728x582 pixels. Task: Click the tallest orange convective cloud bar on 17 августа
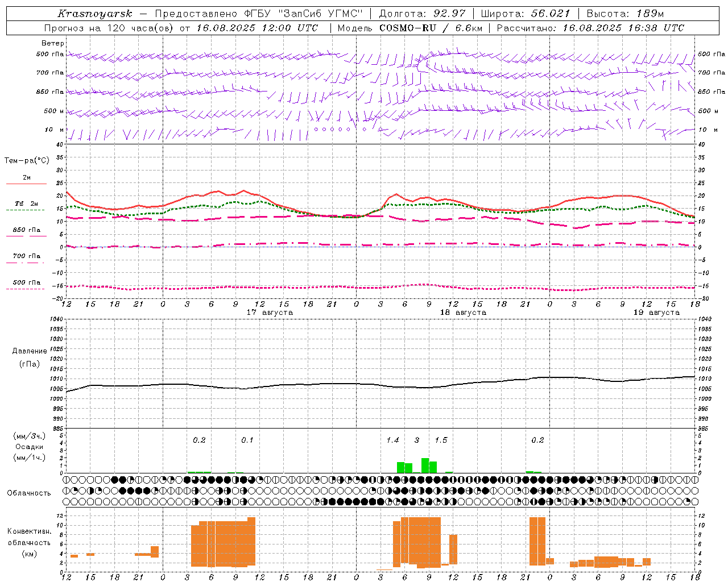(x=251, y=542)
